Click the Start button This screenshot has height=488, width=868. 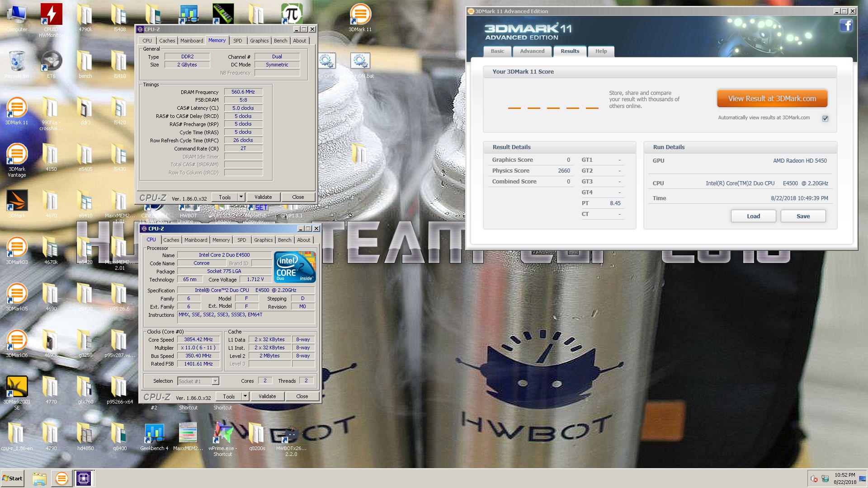pos(12,479)
